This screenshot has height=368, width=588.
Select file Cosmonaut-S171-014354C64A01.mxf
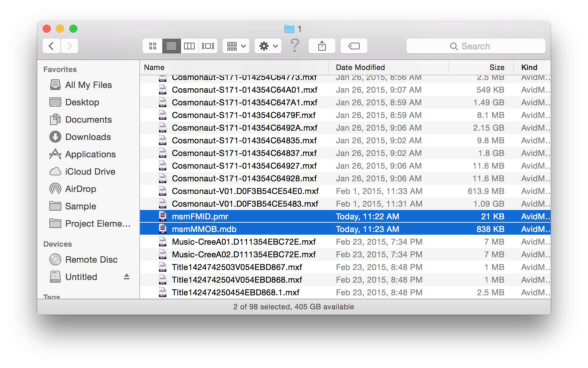345,90
